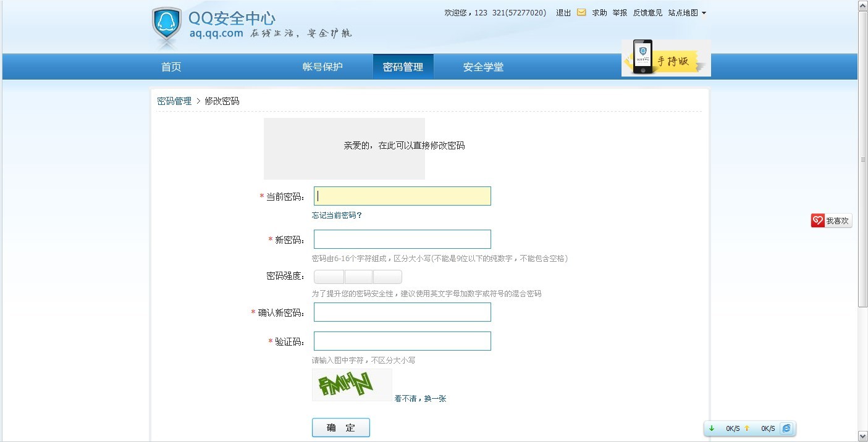The image size is (868, 442).
Task: Click 举报 report link
Action: 620,12
